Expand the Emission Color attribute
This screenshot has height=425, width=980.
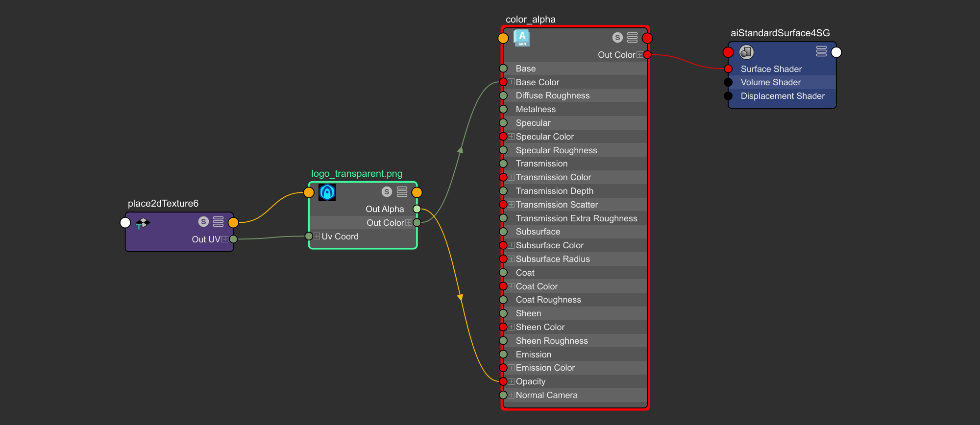click(x=511, y=368)
